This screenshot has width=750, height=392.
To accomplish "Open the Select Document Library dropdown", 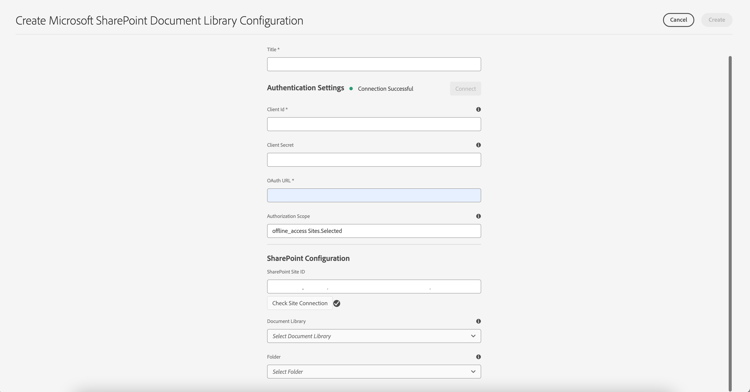I will pyautogui.click(x=374, y=336).
